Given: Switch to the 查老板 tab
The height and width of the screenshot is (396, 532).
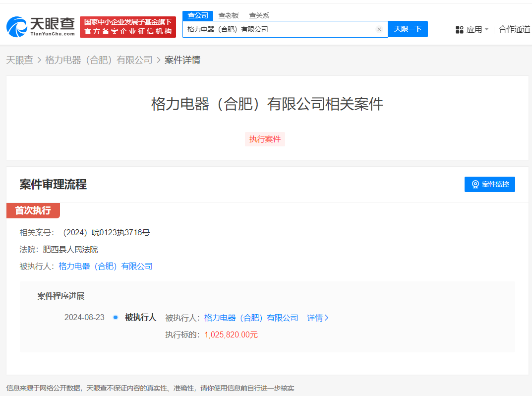Looking at the screenshot, I should click(228, 15).
